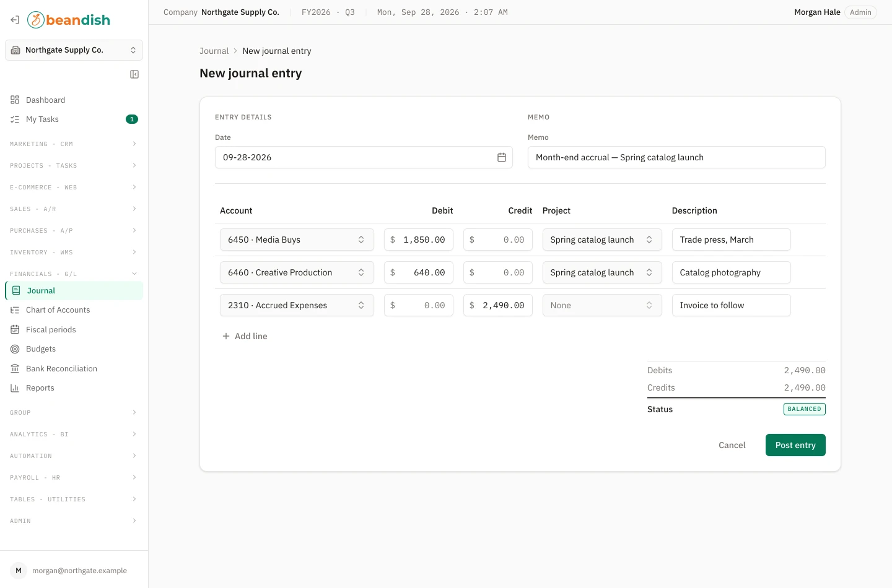Image resolution: width=892 pixels, height=588 pixels.
Task: Expand the Payroll · HR section
Action: click(x=74, y=478)
